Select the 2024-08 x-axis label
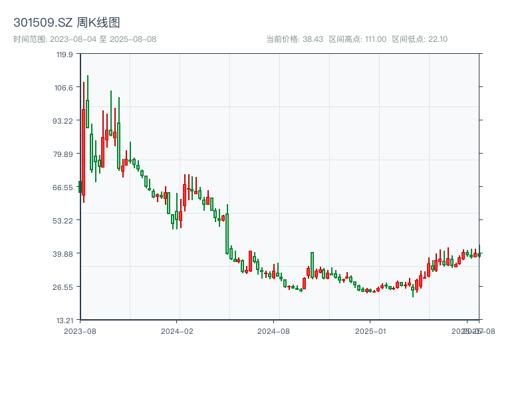This screenshot has width=532, height=399. click(274, 331)
